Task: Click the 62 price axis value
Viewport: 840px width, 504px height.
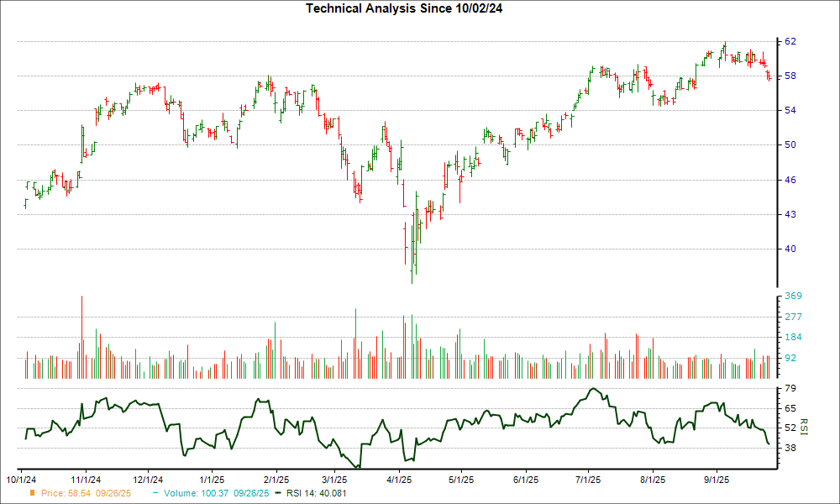Action: [x=790, y=41]
